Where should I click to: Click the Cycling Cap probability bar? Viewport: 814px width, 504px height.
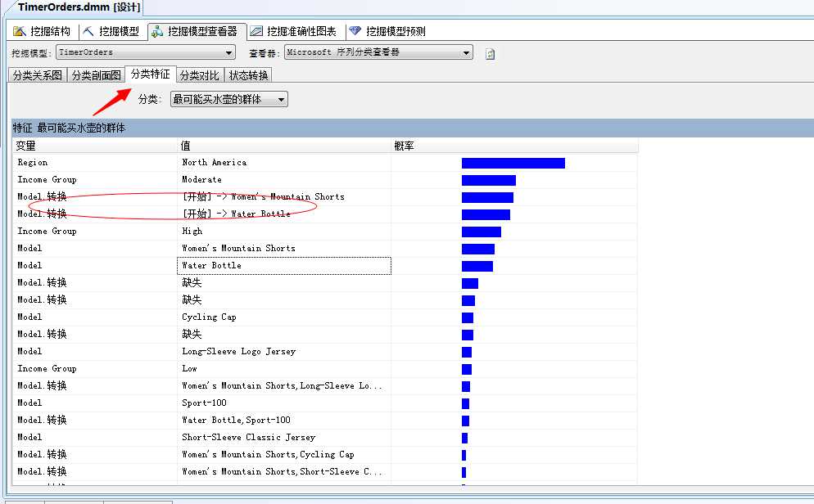coord(468,317)
